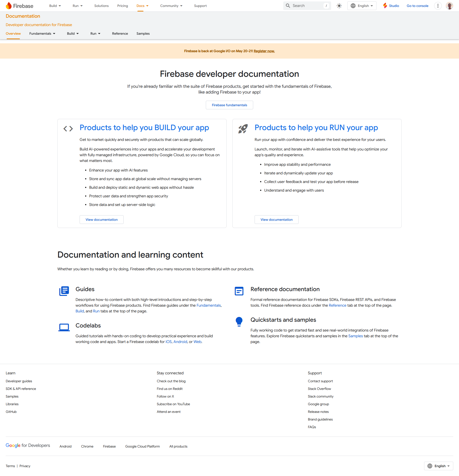Click the code brackets icon on BUILD card
Image resolution: width=459 pixels, height=476 pixels.
[x=68, y=129]
